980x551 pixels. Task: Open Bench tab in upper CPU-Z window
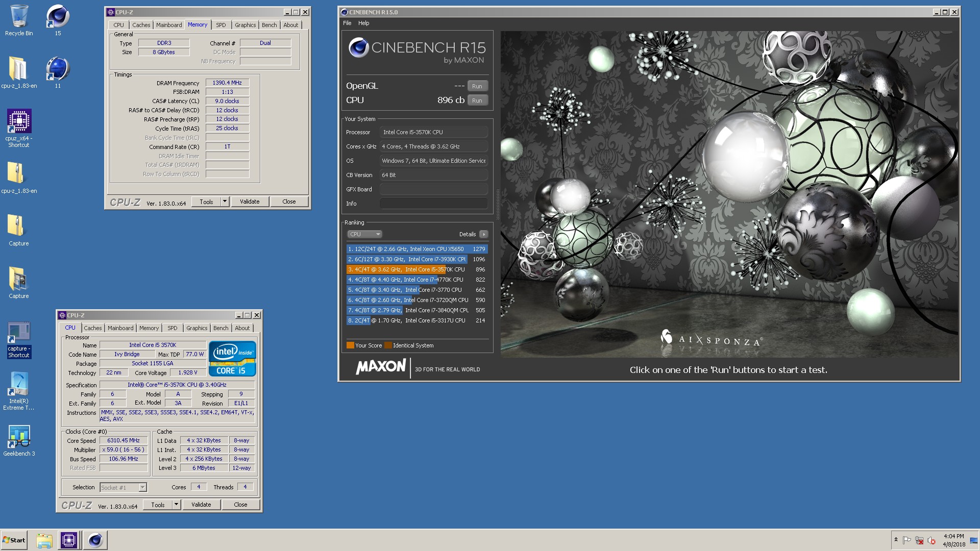coord(269,25)
